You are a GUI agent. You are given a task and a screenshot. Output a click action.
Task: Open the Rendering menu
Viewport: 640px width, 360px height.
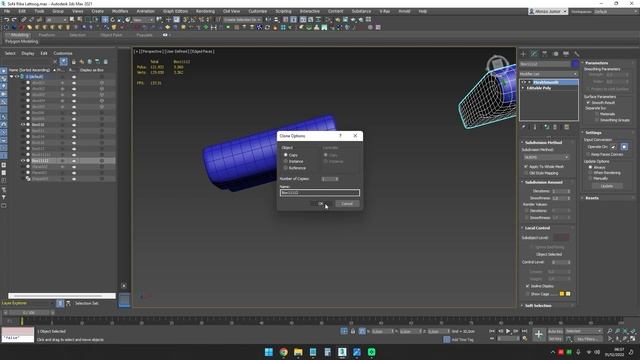(205, 11)
